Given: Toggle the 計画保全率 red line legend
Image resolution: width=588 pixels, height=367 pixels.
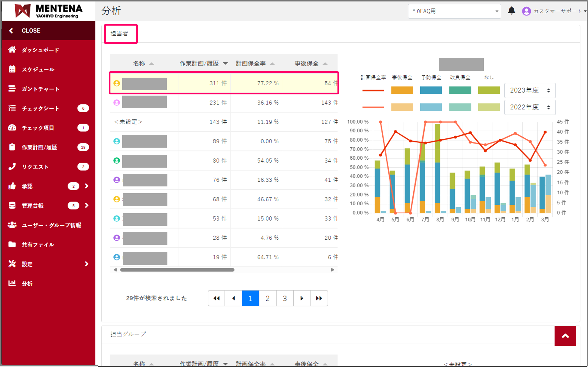Looking at the screenshot, I should [373, 90].
